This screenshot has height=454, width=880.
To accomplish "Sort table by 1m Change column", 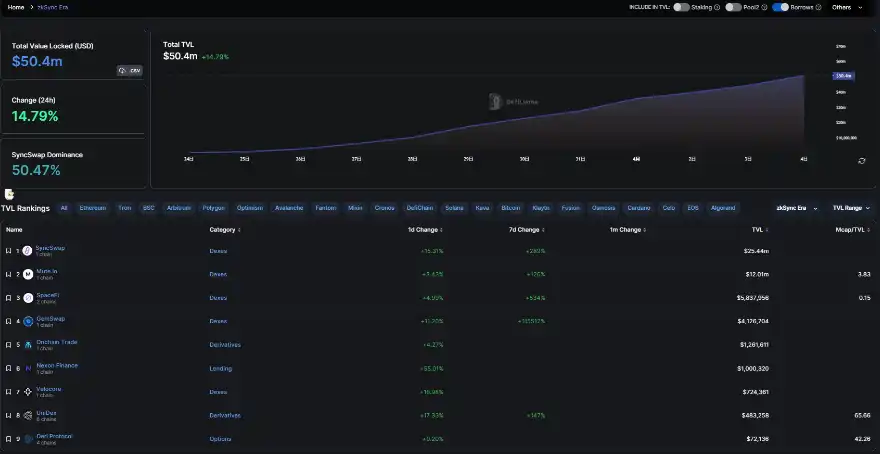I will 628,230.
